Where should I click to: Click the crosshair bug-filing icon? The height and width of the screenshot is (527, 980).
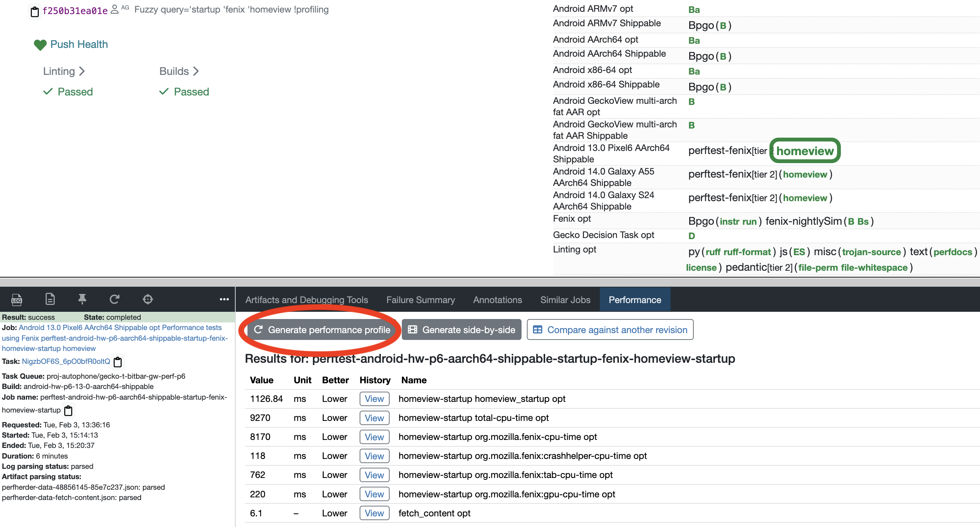[147, 300]
